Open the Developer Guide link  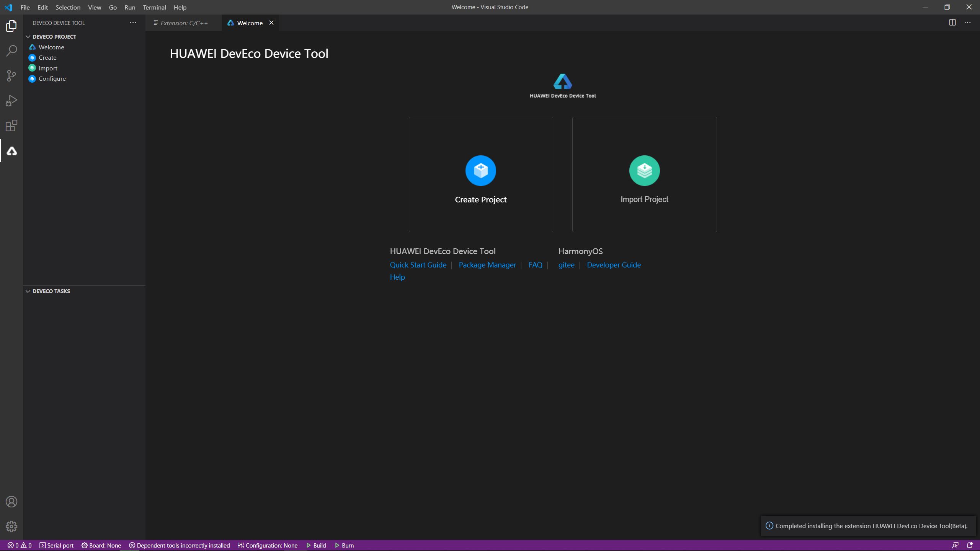pyautogui.click(x=614, y=265)
